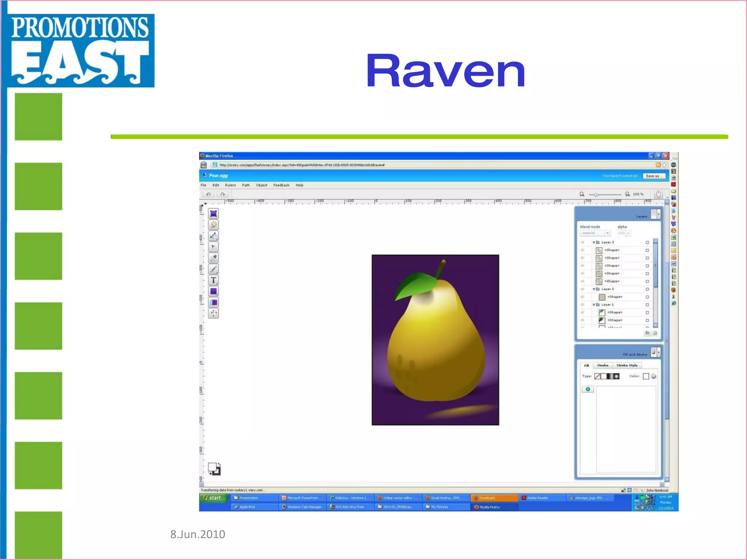The image size is (747, 560).
Task: Click the Undo arrow button
Action: tap(208, 194)
